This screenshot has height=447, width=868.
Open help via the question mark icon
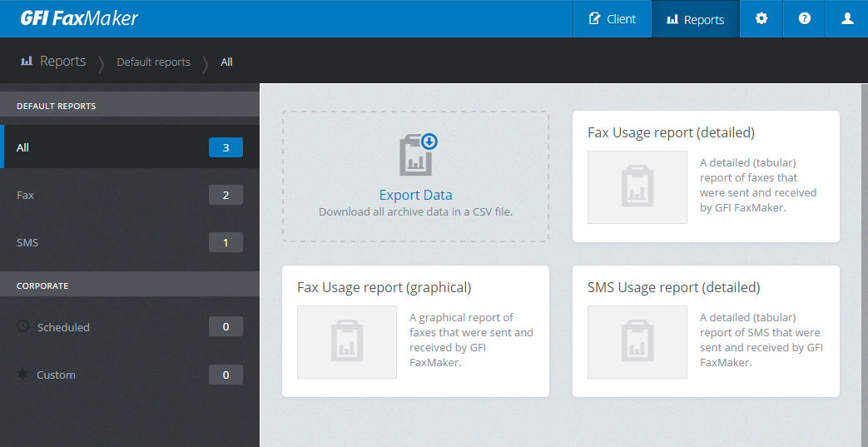[x=805, y=19]
